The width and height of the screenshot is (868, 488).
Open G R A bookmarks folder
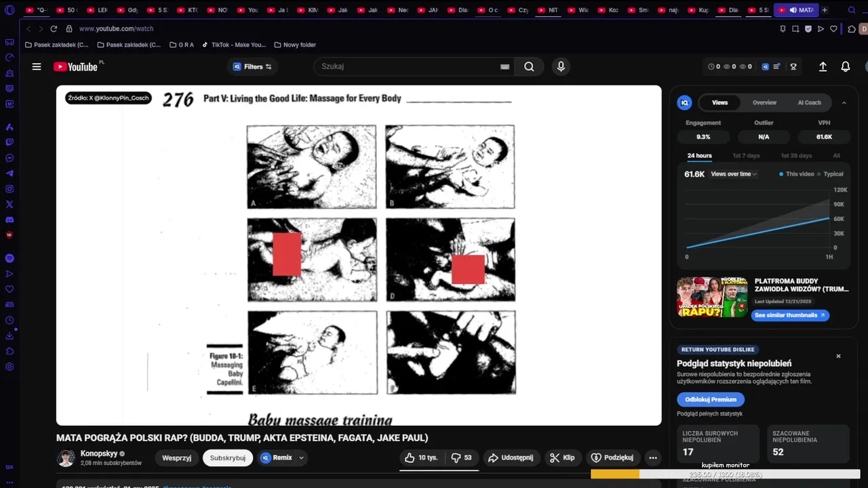182,45
